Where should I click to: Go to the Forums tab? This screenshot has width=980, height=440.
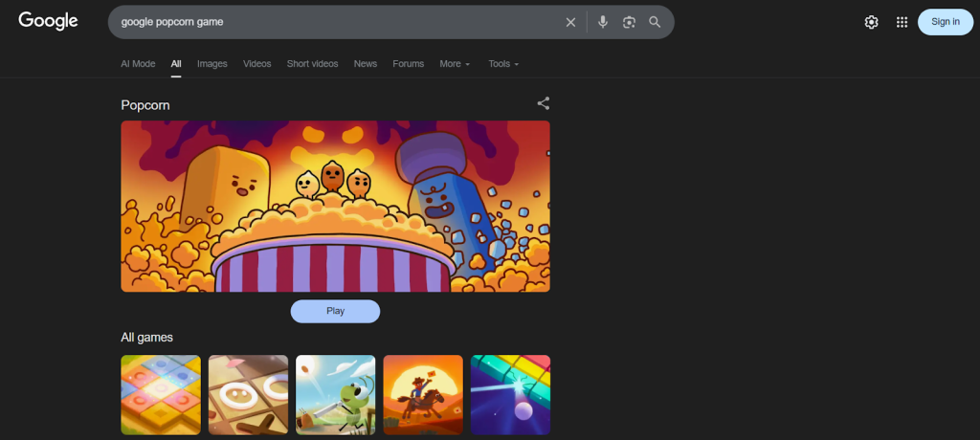pyautogui.click(x=408, y=64)
